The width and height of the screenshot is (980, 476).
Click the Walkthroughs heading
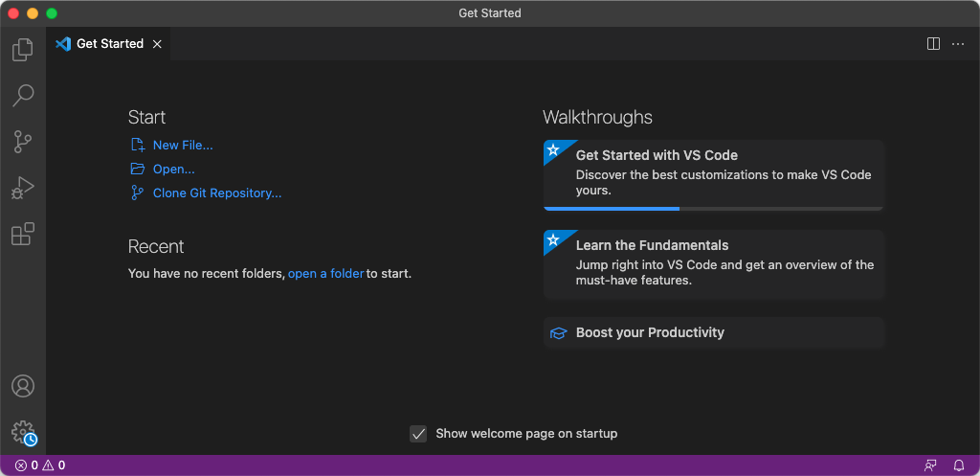tap(597, 117)
